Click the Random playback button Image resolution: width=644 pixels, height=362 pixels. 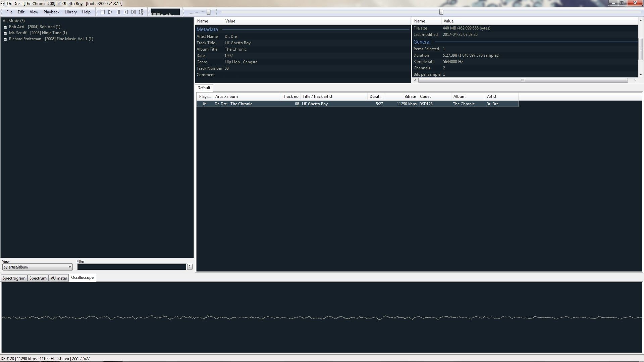tap(142, 12)
